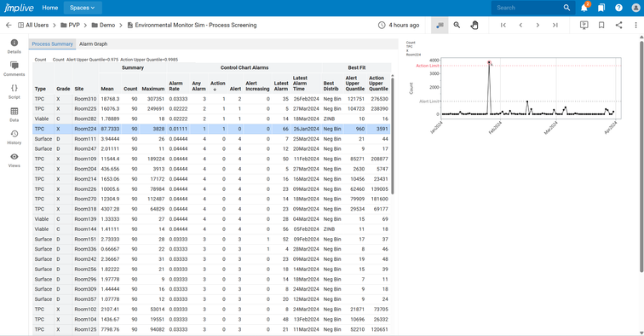Click the report title Environmental Monitor Sim
The width and height of the screenshot is (644, 336).
tap(192, 25)
